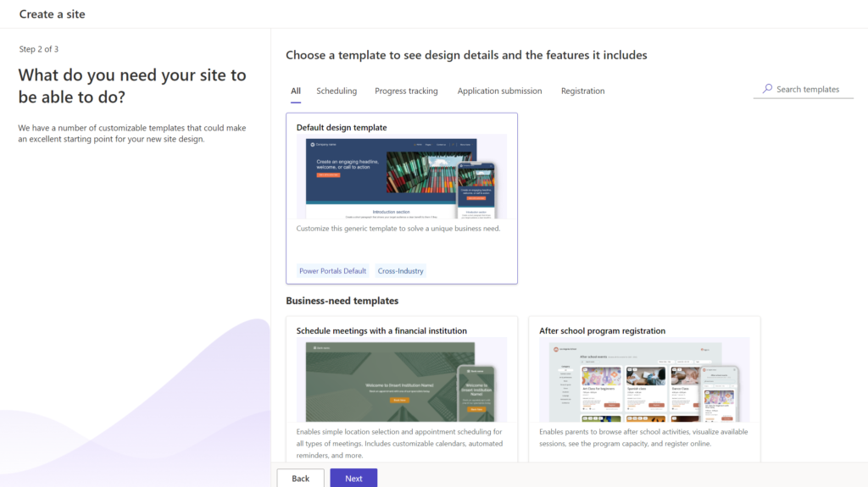This screenshot has height=487, width=868.
Task: Continue with the Next button
Action: tap(353, 479)
